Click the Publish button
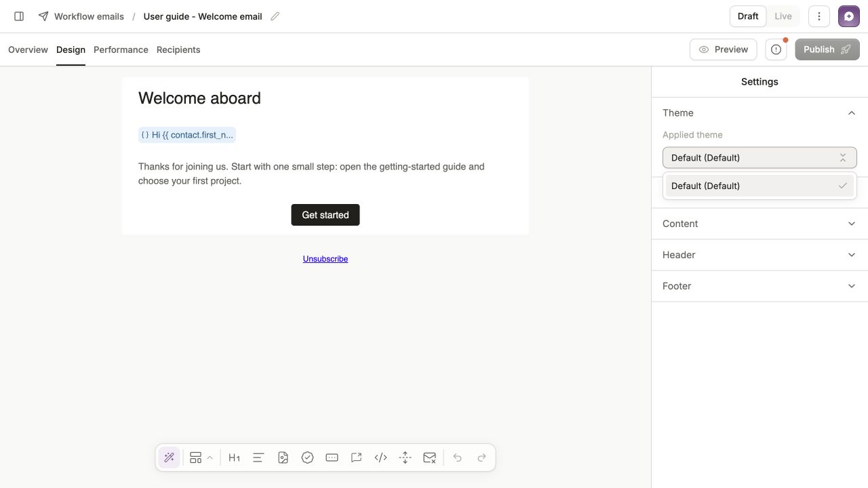This screenshot has height=488, width=868. click(x=827, y=49)
